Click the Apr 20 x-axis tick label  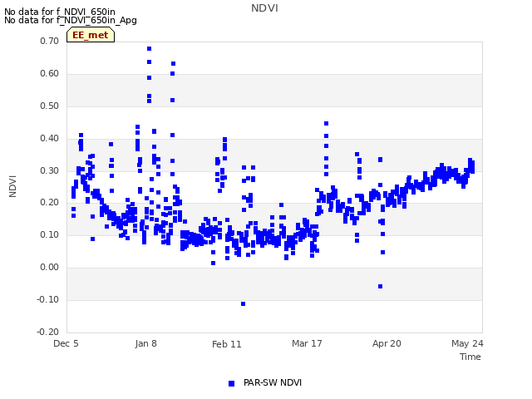pos(387,343)
